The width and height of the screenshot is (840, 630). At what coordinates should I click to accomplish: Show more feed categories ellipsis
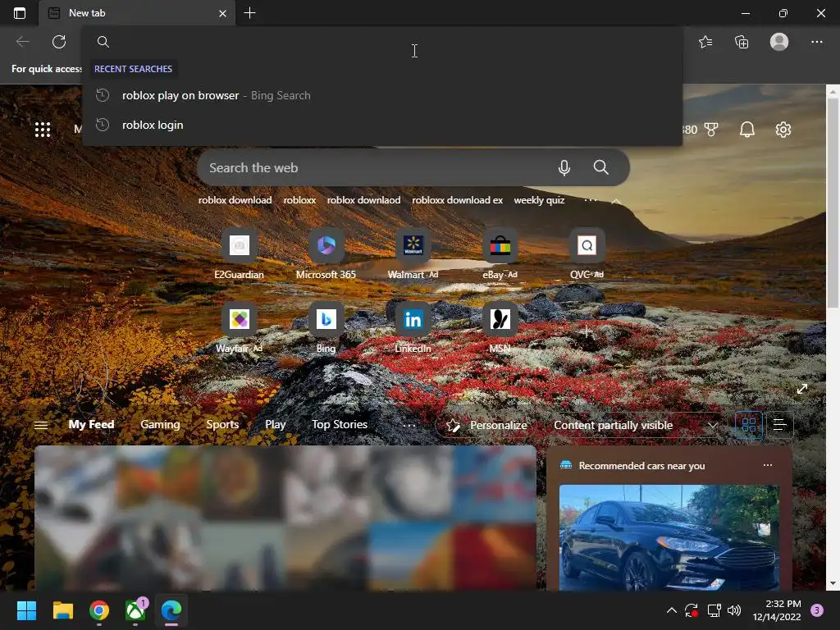(409, 426)
